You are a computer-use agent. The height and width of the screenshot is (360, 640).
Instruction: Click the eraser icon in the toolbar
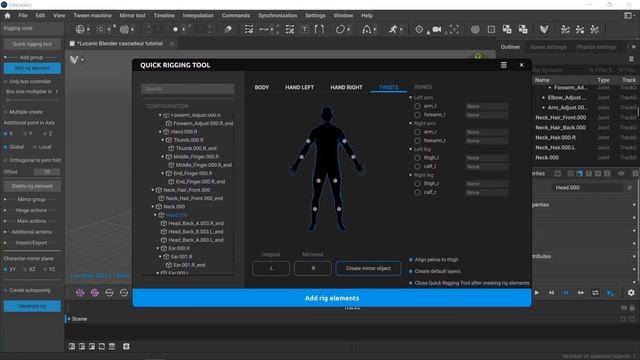(228, 29)
